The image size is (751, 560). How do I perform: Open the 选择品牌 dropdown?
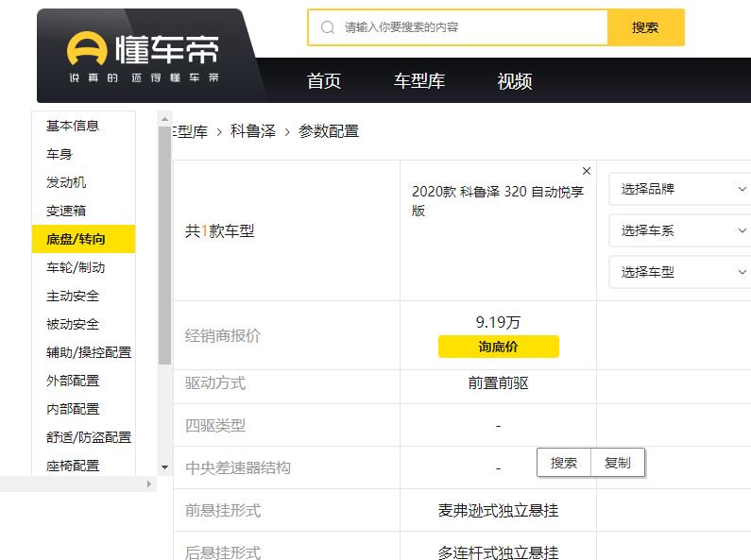680,189
